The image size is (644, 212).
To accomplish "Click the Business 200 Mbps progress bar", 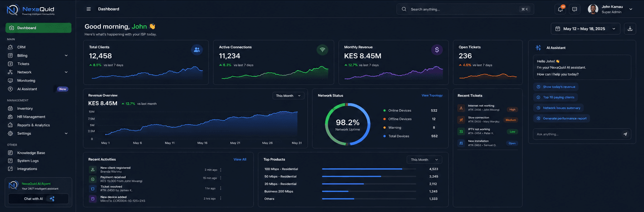I will [369, 191].
